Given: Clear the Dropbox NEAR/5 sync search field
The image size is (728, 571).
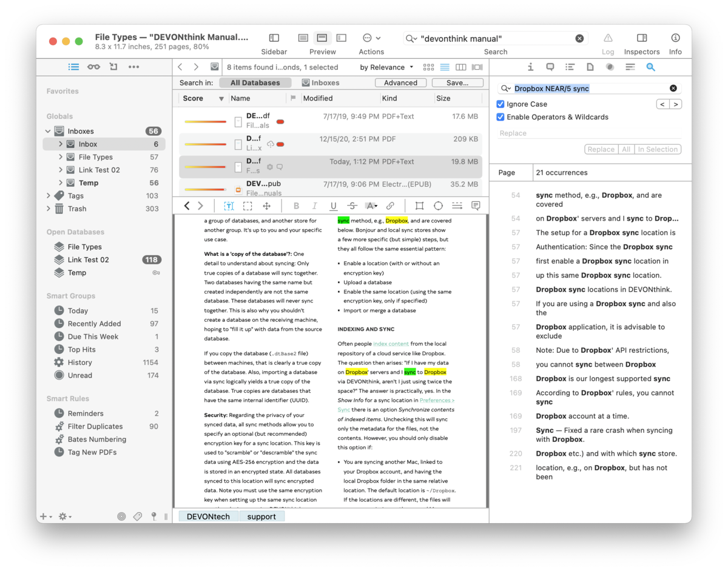Looking at the screenshot, I should tap(673, 88).
